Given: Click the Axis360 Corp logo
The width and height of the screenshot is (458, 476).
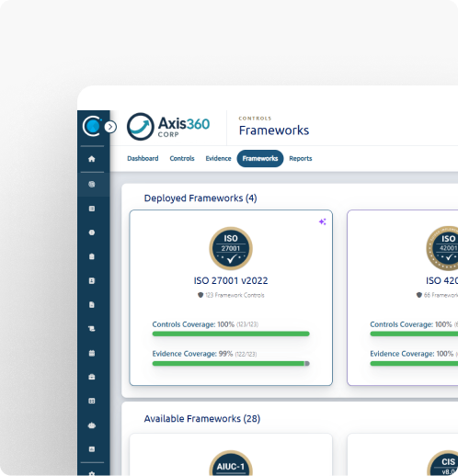Looking at the screenshot, I should 168,127.
